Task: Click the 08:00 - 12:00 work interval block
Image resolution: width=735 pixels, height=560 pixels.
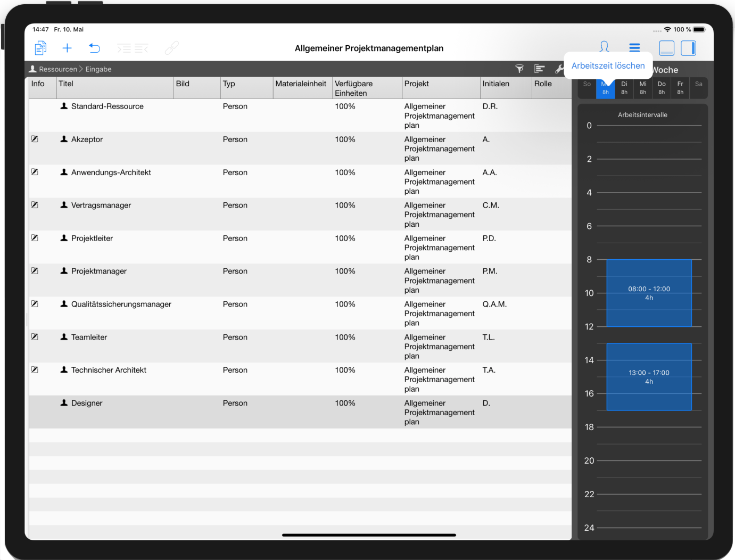Action: point(648,293)
